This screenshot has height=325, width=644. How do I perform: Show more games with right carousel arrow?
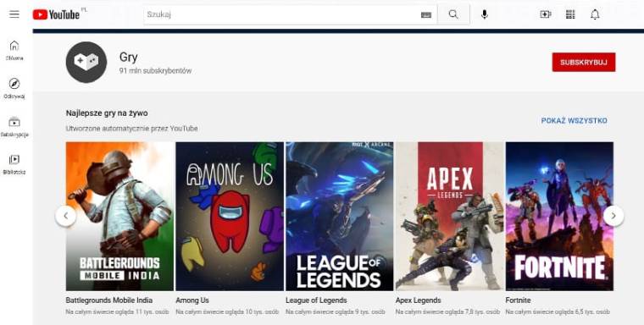[x=613, y=216]
